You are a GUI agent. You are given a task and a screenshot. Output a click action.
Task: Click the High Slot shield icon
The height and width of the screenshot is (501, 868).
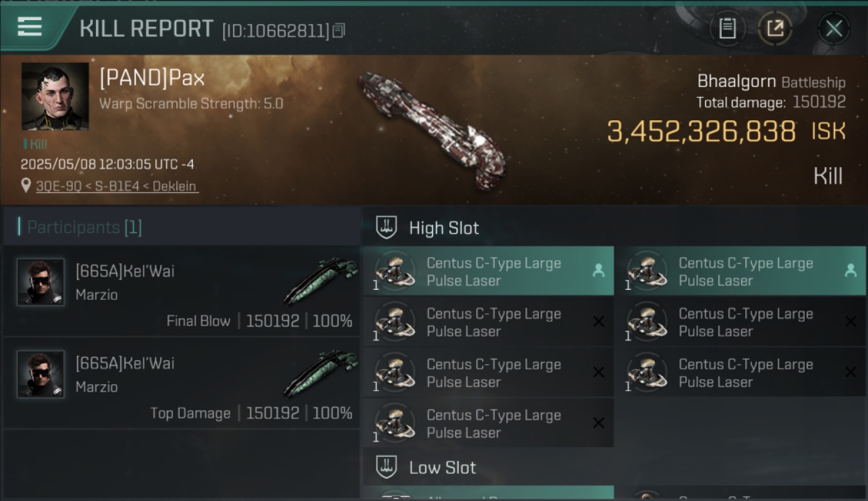click(387, 227)
